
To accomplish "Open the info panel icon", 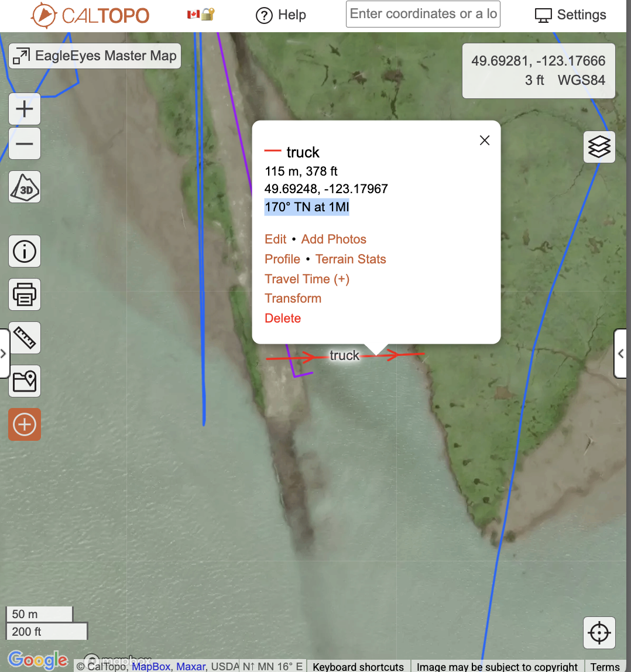I will pos(25,252).
